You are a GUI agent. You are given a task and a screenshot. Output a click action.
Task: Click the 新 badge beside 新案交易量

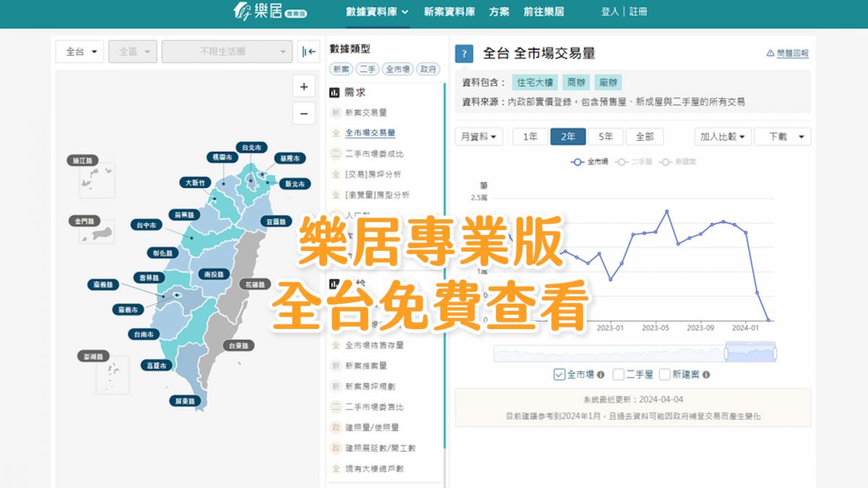tap(336, 113)
